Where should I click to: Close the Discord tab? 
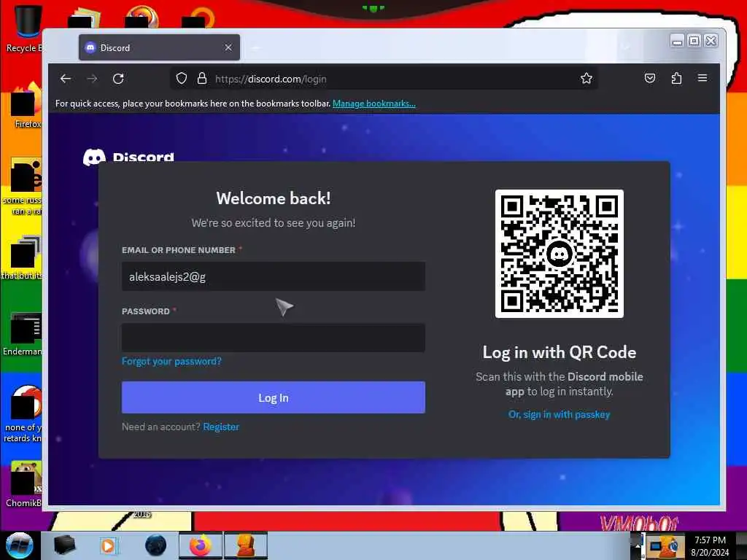click(228, 47)
